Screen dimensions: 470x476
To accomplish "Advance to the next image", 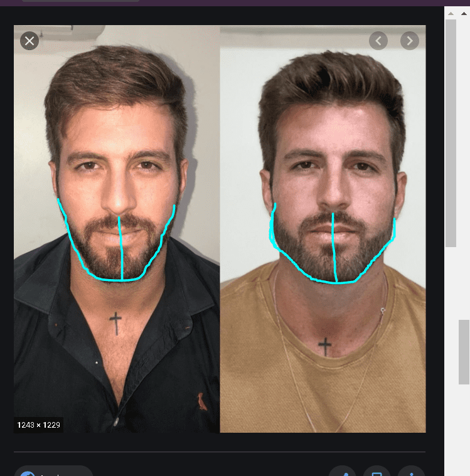I will click(410, 41).
